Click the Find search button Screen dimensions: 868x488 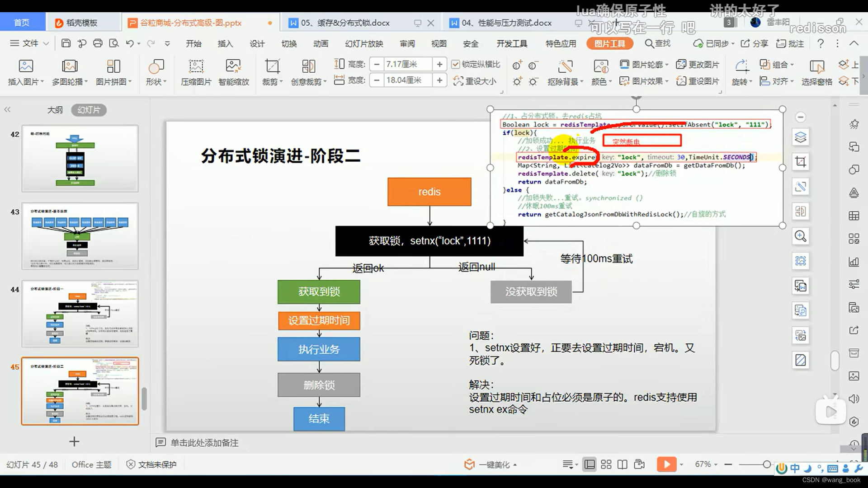coord(658,43)
